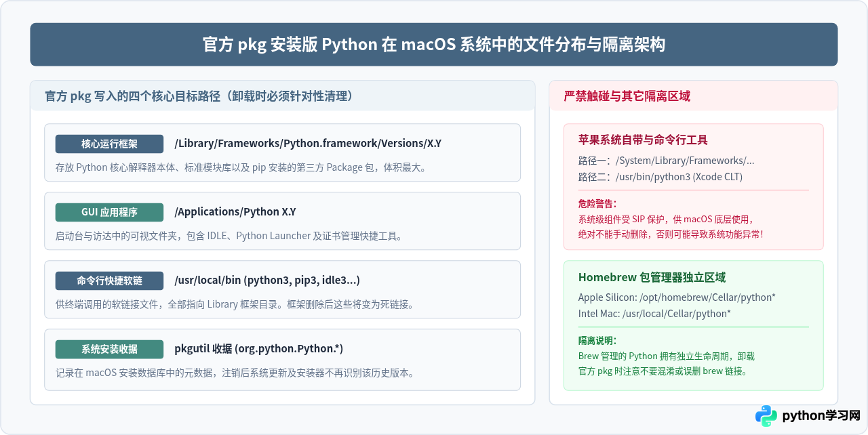Viewport: 868px width, 435px height.
Task: Click the description starting 启动台与访达中的可视文件夹
Action: [229, 236]
